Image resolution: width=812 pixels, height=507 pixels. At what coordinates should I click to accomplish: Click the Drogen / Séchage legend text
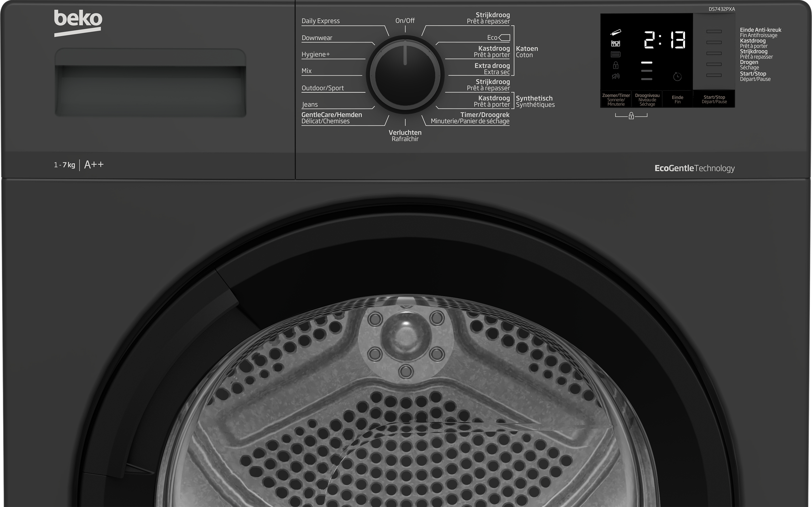click(x=749, y=65)
